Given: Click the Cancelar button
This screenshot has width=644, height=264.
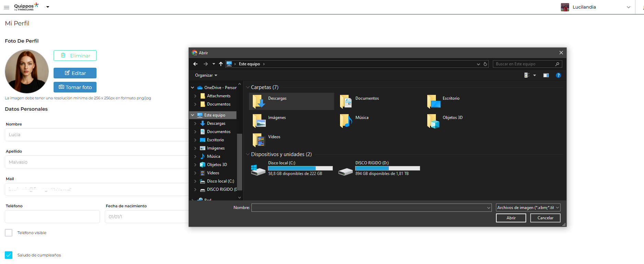Looking at the screenshot, I should click(x=545, y=218).
